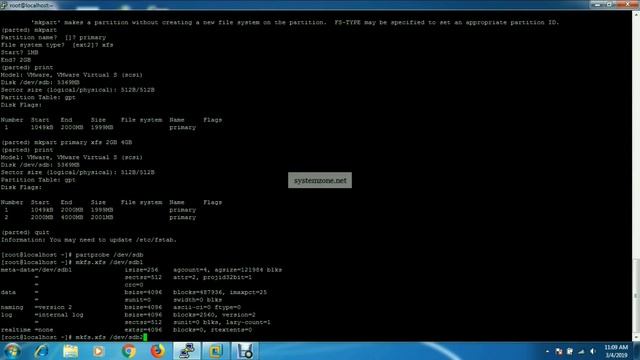Click the Show desktop strip beside the clock
The height and width of the screenshot is (360, 640).
(637, 351)
